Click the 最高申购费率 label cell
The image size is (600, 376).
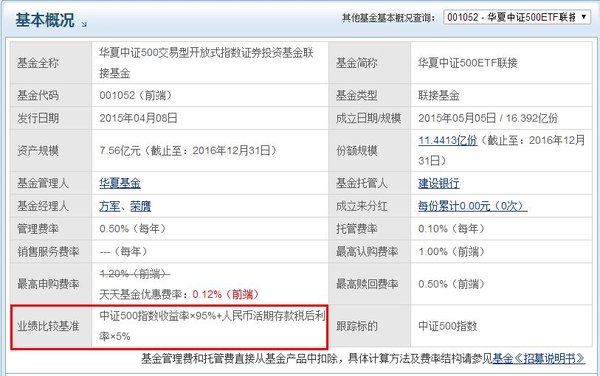tap(51, 284)
